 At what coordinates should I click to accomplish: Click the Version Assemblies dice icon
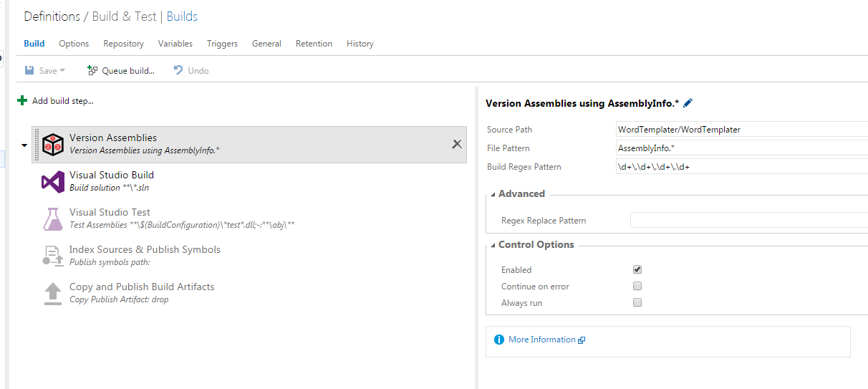coord(53,144)
